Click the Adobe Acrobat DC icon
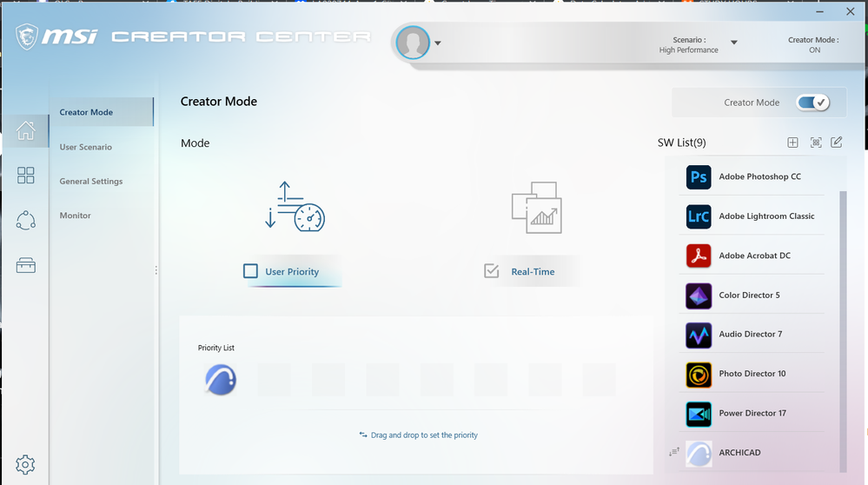The height and width of the screenshot is (485, 868). pos(699,256)
